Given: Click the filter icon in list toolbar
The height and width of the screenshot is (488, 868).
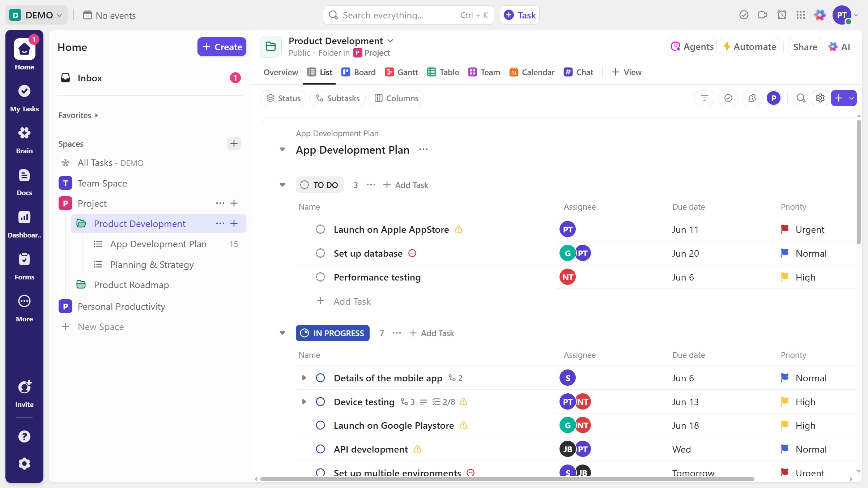Looking at the screenshot, I should 704,98.
